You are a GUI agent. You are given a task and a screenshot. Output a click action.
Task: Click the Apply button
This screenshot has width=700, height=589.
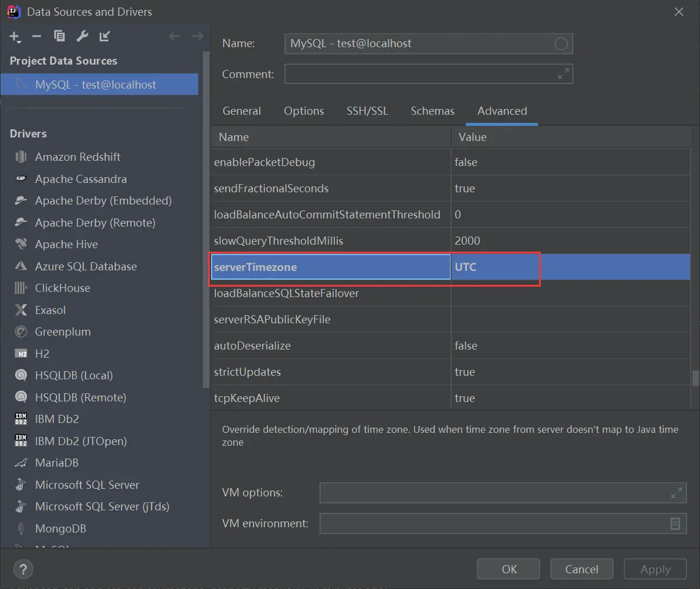655,569
